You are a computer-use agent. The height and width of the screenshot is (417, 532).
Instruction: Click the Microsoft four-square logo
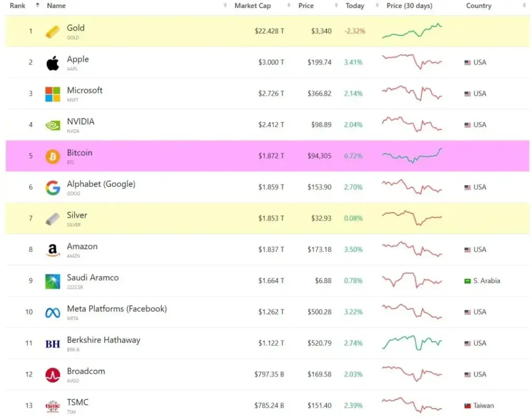[x=52, y=93]
